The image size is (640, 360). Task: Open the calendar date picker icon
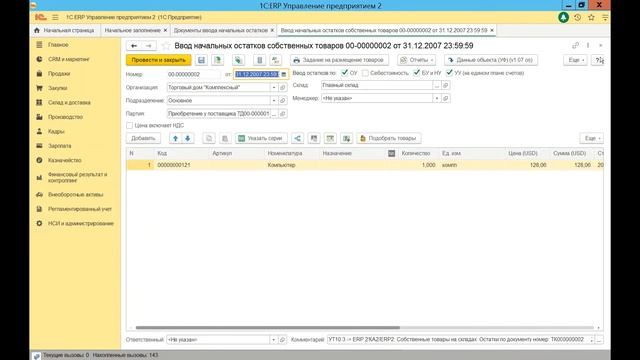click(284, 74)
